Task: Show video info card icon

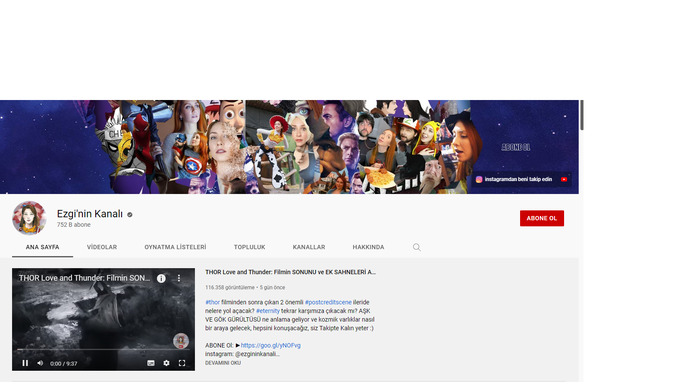Action: (161, 278)
